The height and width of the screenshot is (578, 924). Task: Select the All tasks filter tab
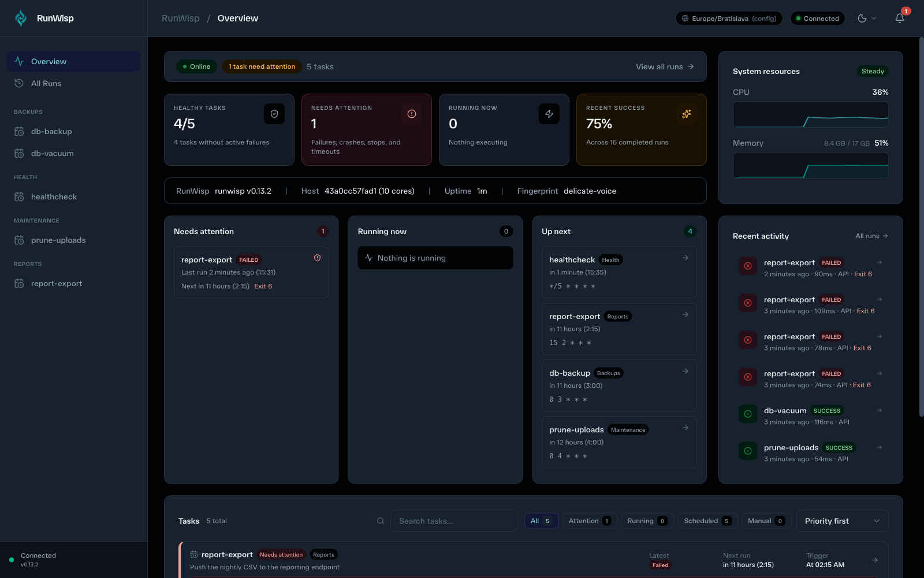click(541, 521)
